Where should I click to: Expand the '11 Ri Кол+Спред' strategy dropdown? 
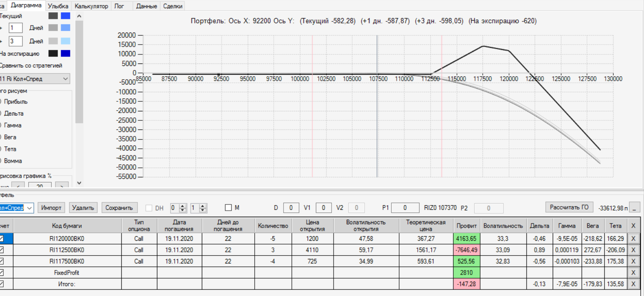pos(65,79)
